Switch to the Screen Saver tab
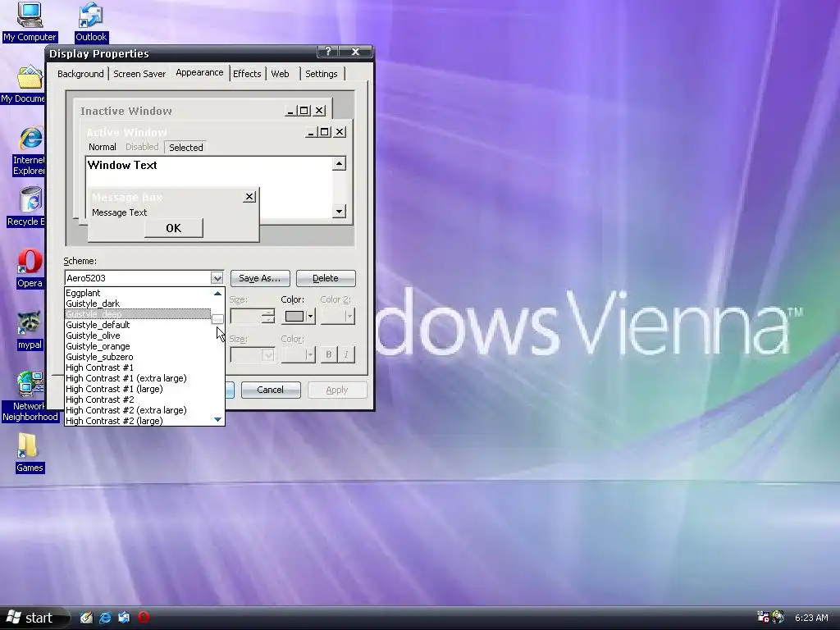Viewport: 840px width, 630px height. (x=139, y=74)
